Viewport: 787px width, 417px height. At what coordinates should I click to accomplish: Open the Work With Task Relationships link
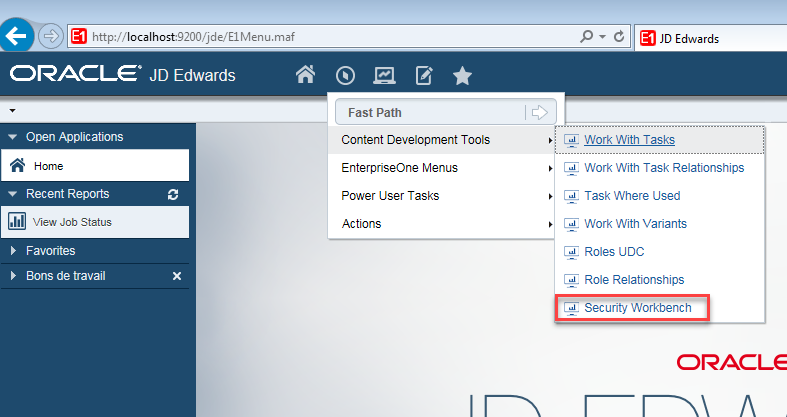click(x=664, y=168)
